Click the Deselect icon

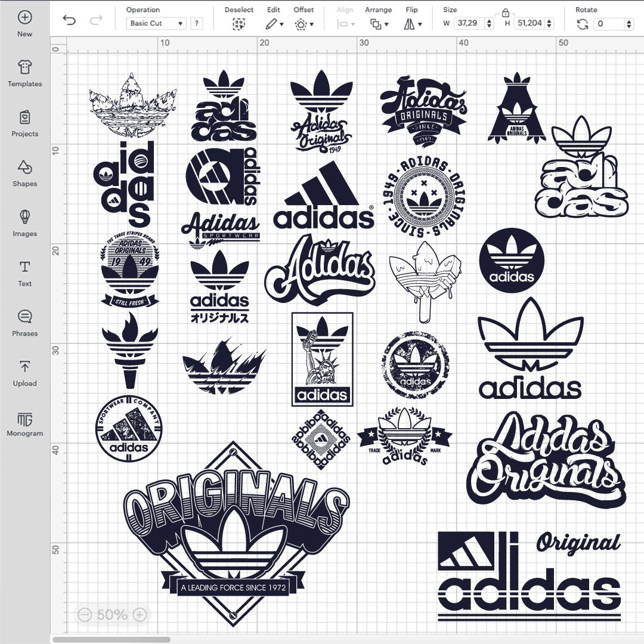(239, 24)
